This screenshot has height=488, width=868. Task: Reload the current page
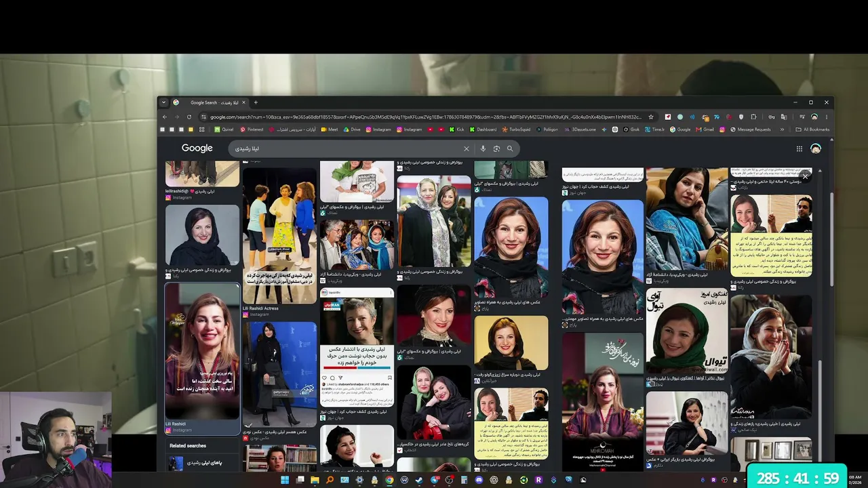coord(189,117)
